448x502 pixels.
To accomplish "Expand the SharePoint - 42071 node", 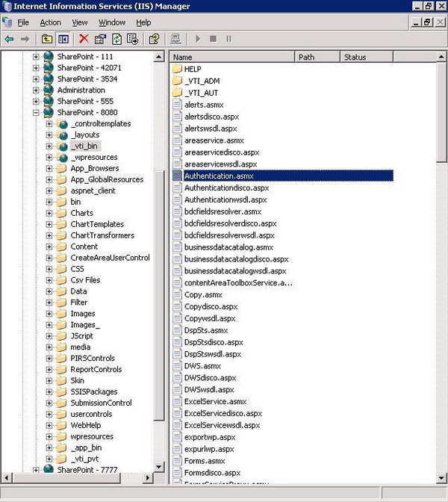I will pos(36,68).
